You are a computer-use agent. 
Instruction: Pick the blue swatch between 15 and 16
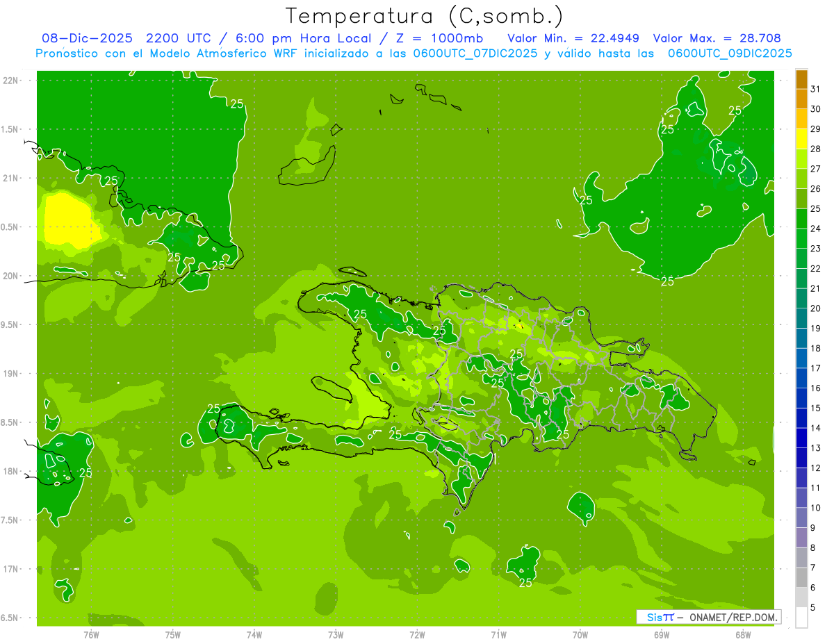click(801, 398)
